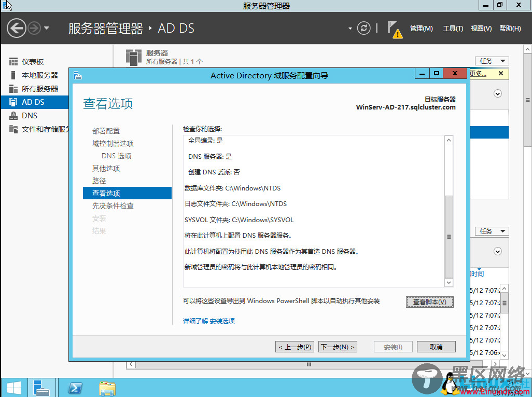Click the 更多... link in notification bar
The width and height of the screenshot is (532, 397).
coord(479,73)
